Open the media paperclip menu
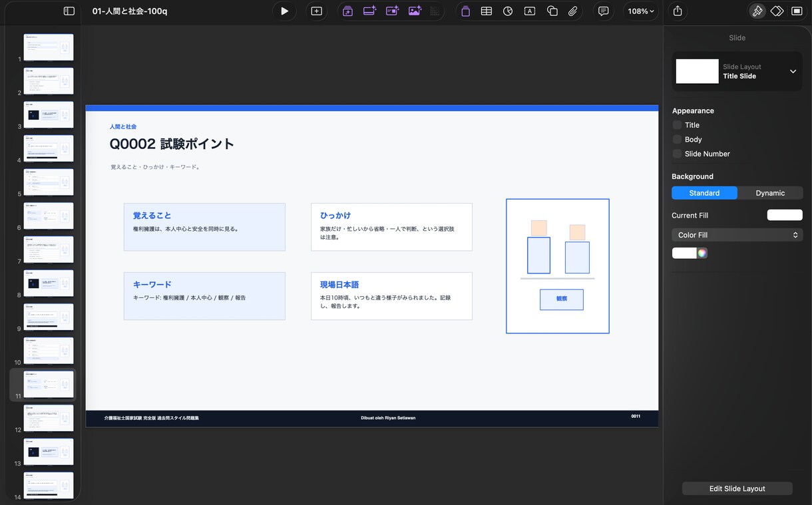The width and height of the screenshot is (812, 505). [x=573, y=11]
